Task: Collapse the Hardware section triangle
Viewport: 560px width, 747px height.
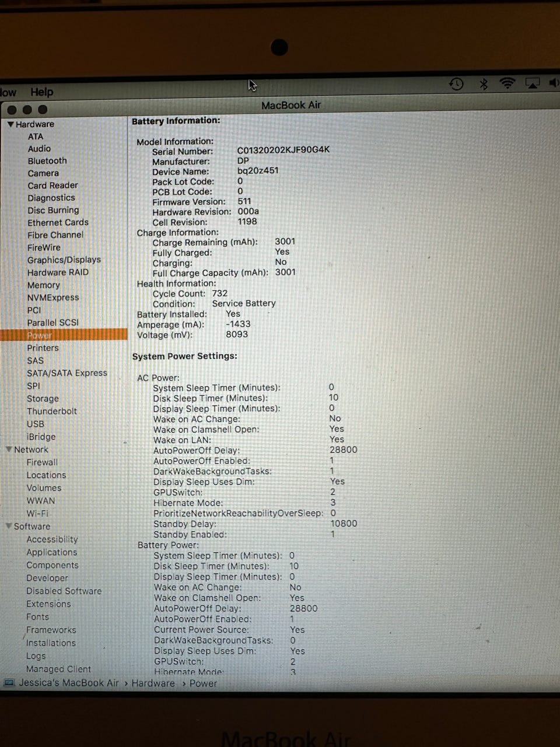Action: [x=10, y=124]
